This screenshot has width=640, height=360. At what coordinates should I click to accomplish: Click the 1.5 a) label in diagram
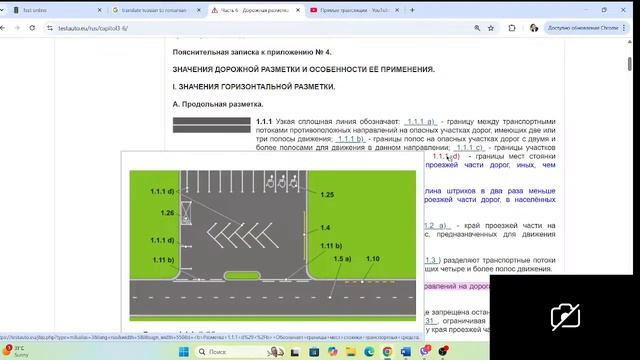click(342, 259)
